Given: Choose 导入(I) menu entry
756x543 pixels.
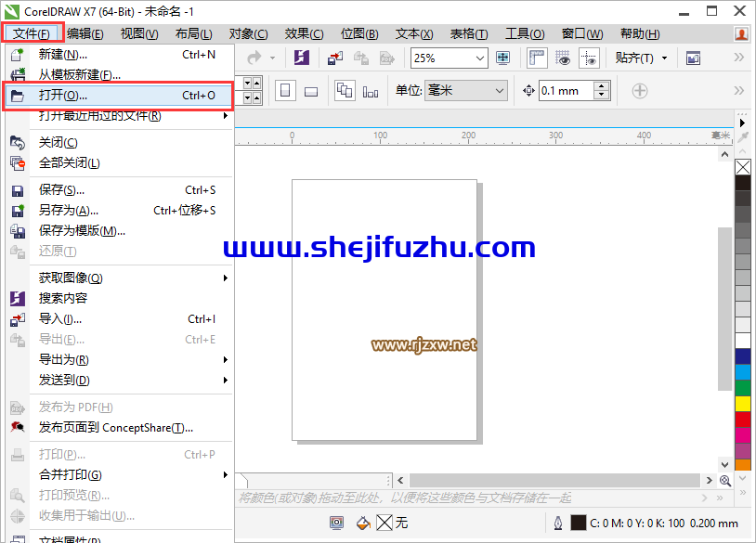Looking at the screenshot, I should coord(120,319).
